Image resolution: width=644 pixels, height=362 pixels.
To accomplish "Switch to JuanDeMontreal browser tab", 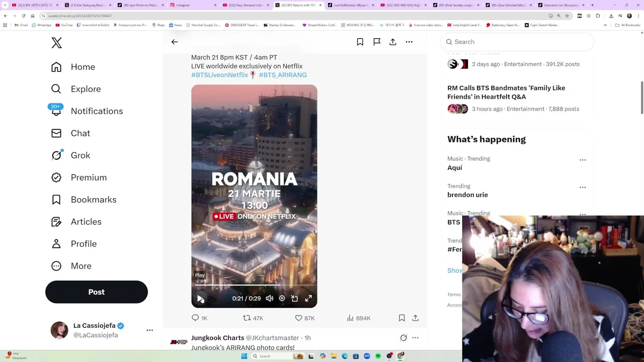I will point(352,5).
